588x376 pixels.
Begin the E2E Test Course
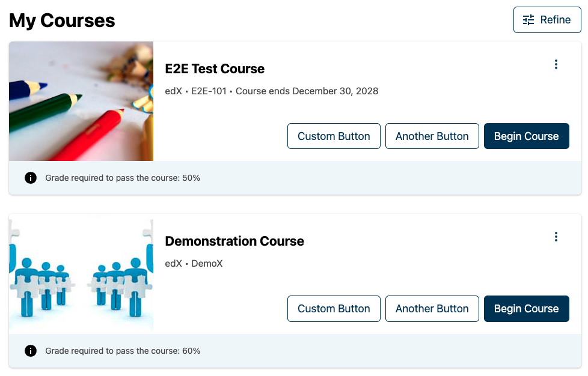[526, 136]
